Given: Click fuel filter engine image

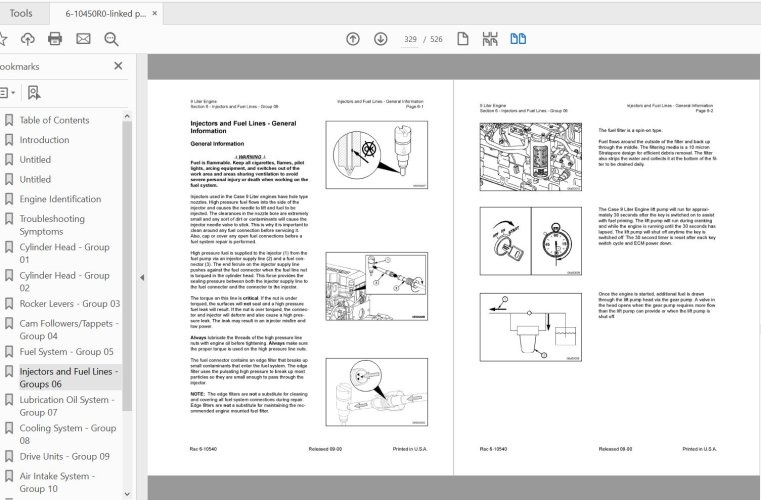Looking at the screenshot, I should pyautogui.click(x=530, y=157).
